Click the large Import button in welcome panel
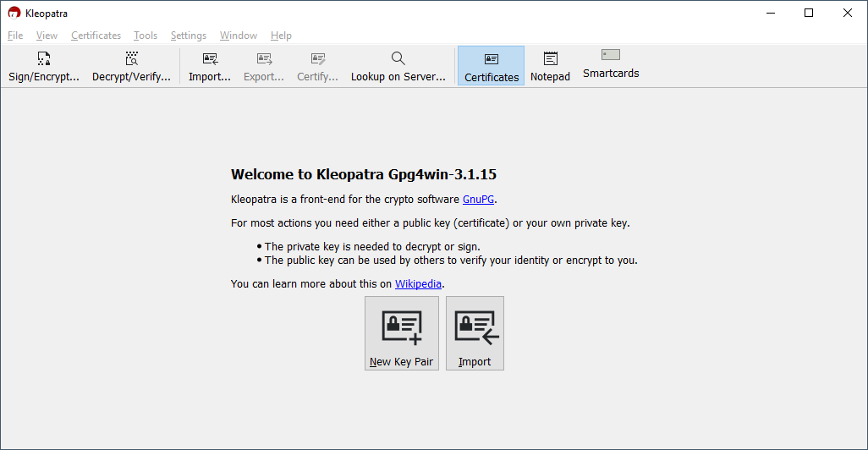 [x=475, y=333]
